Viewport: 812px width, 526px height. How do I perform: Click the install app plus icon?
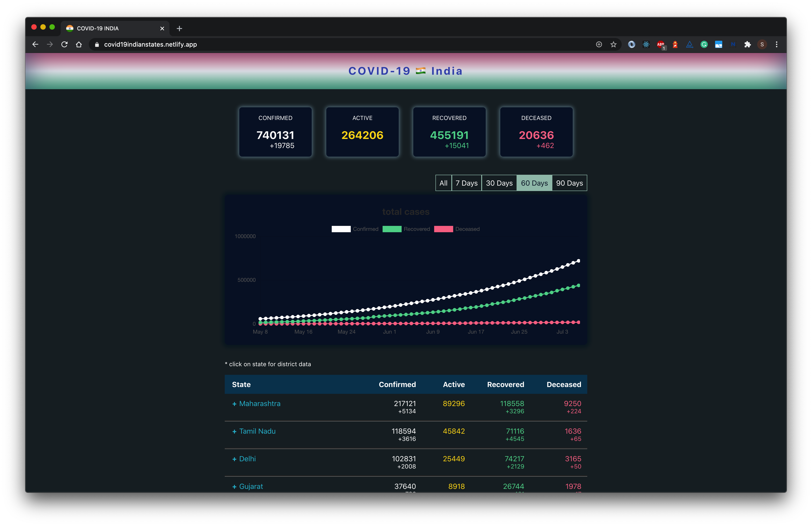(599, 44)
